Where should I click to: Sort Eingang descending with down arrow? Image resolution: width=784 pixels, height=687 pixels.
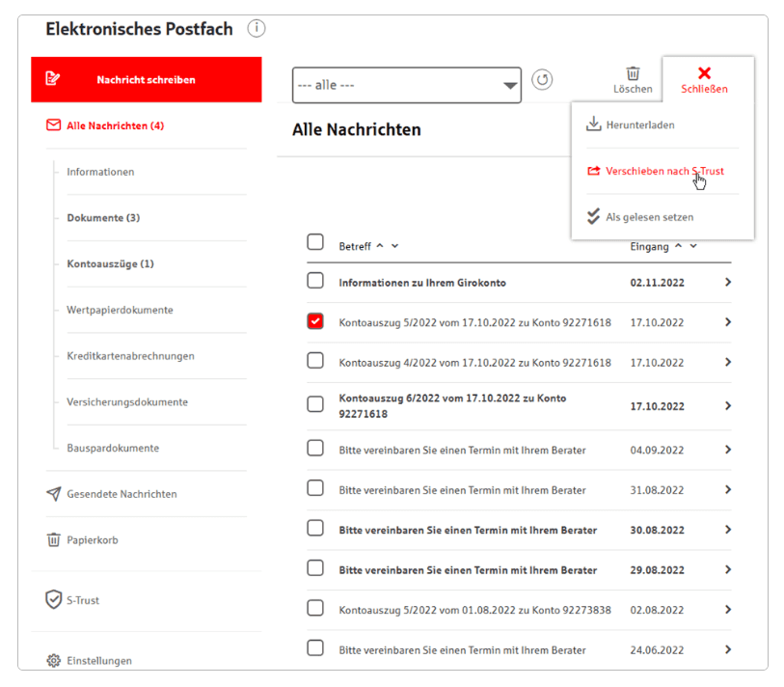(693, 246)
